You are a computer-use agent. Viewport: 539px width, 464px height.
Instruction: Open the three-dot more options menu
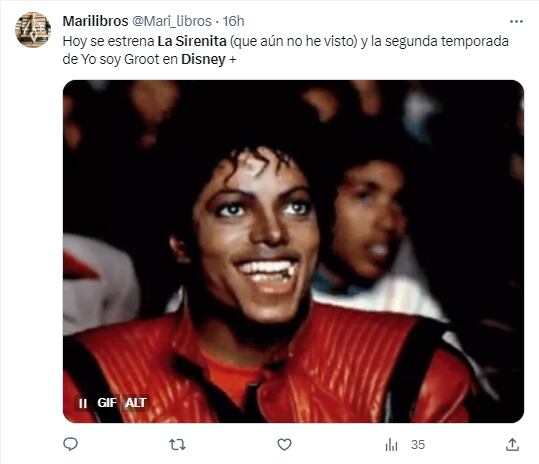coord(516,21)
